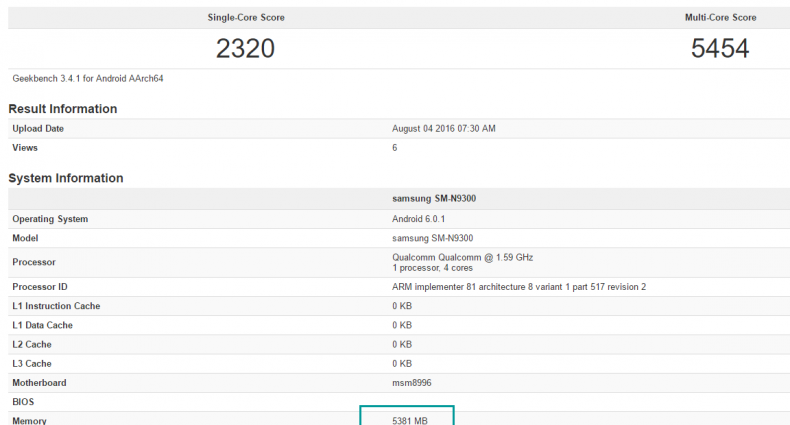Click the L2 Cache row label

34,344
